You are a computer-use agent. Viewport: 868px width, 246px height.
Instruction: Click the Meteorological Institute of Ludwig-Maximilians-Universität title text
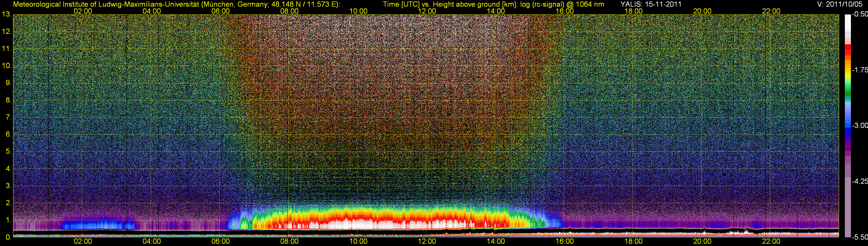click(176, 4)
